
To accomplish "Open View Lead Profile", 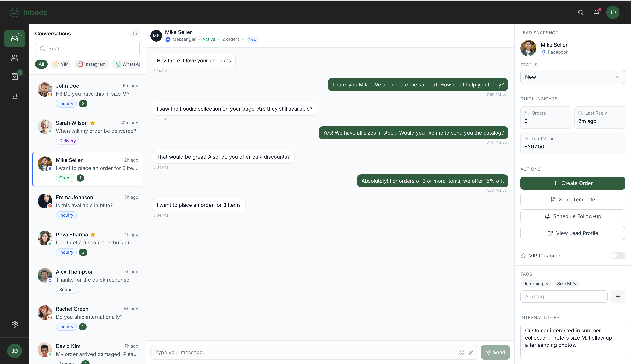I will click(x=572, y=233).
